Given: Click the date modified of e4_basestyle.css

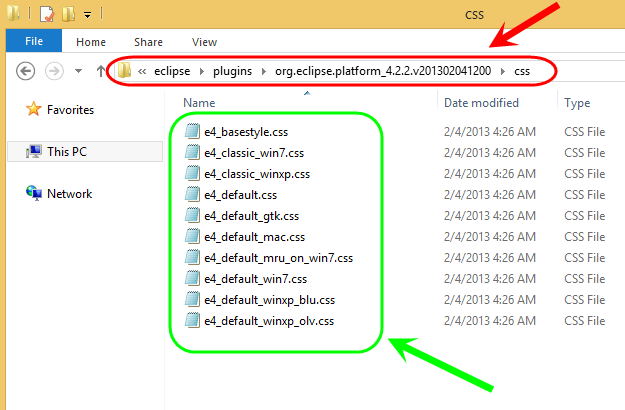Looking at the screenshot, I should click(489, 132).
